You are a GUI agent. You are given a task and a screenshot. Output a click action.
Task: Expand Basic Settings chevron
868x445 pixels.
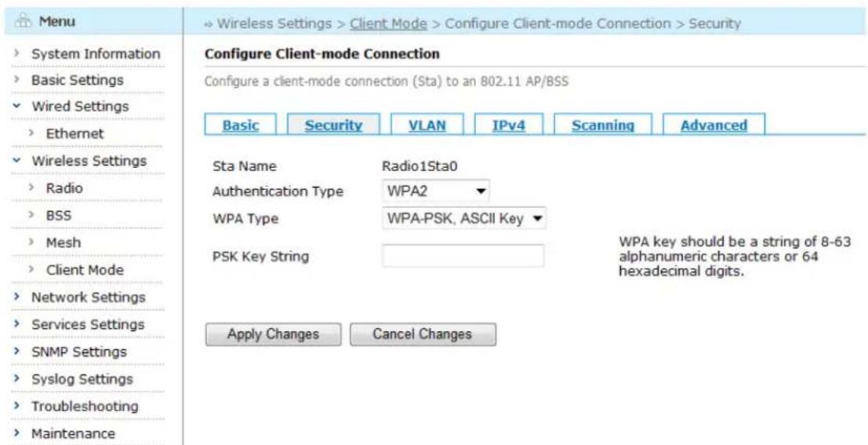tap(18, 80)
